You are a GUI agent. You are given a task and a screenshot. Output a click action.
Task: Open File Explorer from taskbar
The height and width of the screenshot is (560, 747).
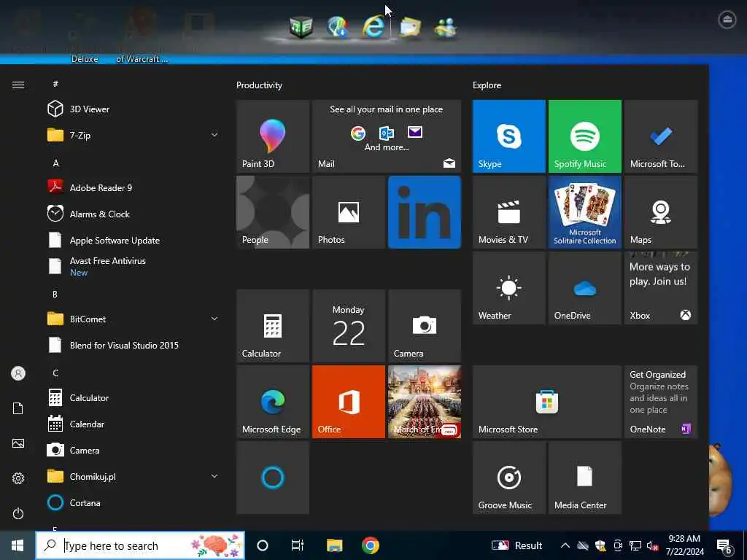click(334, 545)
